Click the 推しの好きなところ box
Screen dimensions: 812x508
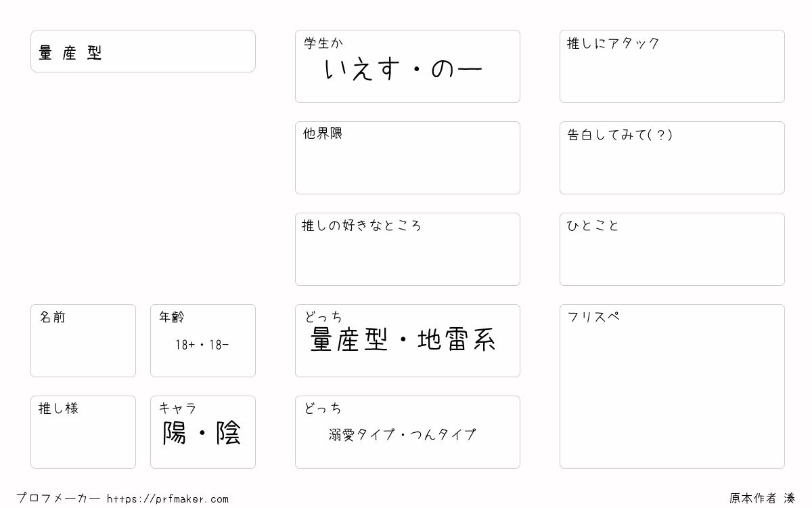(407, 249)
